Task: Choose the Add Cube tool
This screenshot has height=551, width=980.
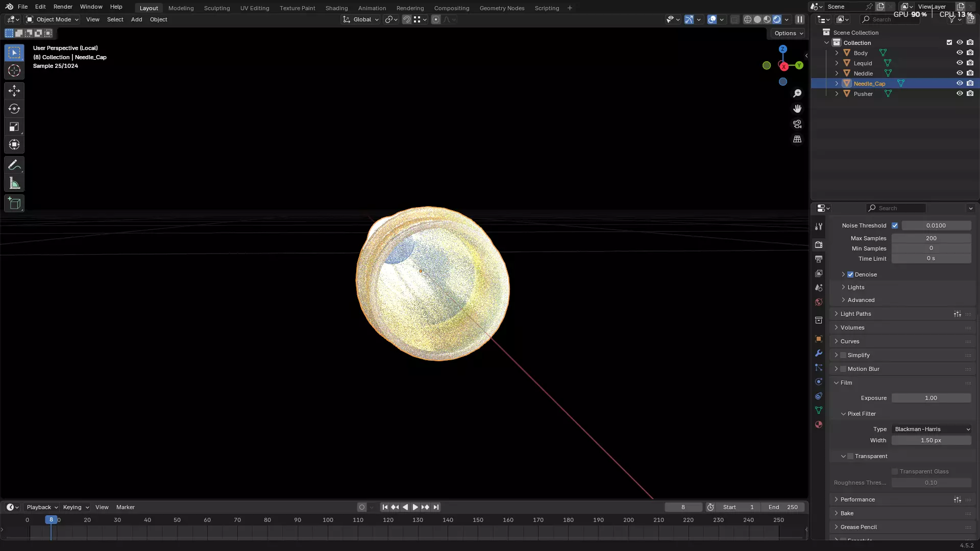Action: coord(14,204)
